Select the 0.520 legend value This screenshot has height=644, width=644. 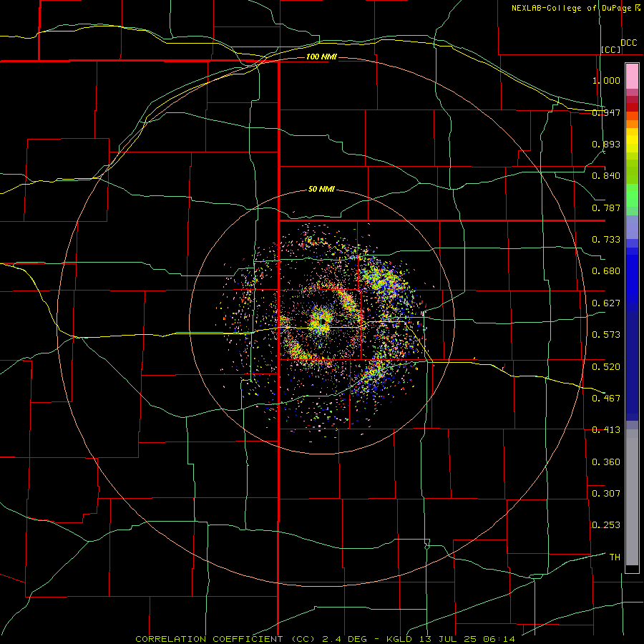coord(606,366)
